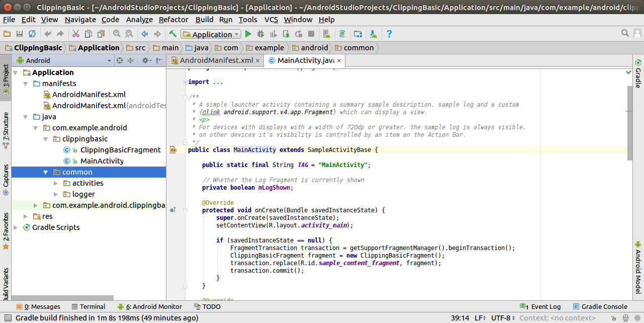Click the Replace icon in toolbar
644x323 pixels.
[129, 34]
